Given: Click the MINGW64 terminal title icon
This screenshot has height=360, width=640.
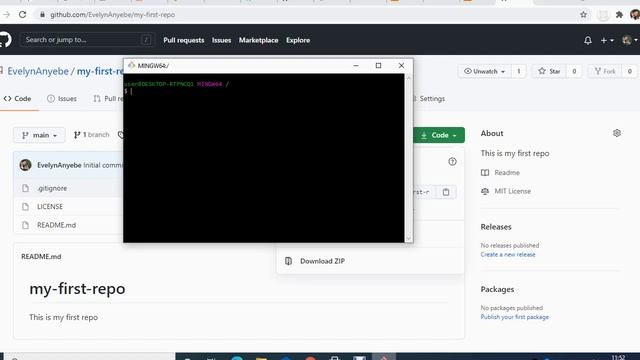Looking at the screenshot, I should pos(131,65).
